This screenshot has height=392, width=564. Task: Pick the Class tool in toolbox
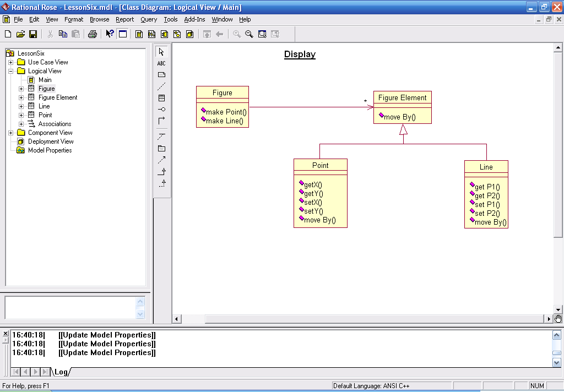tap(161, 98)
